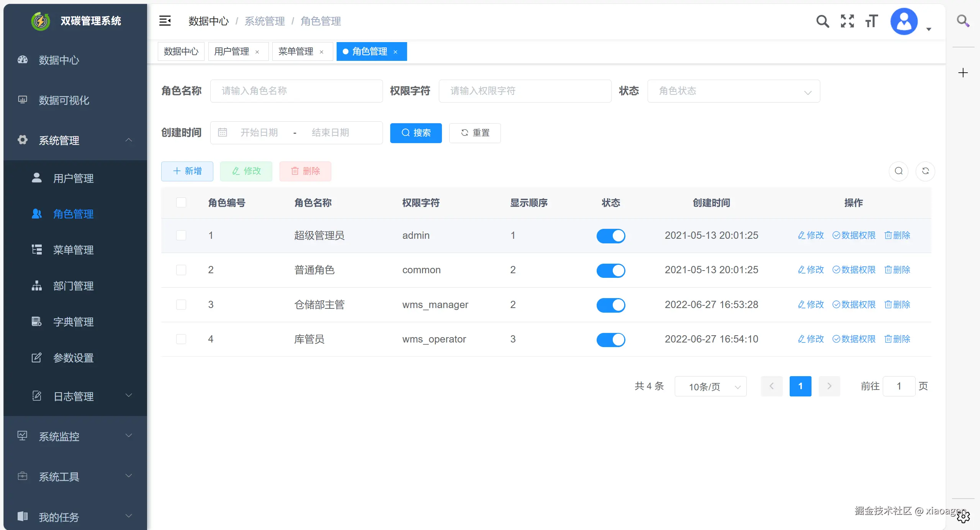The width and height of the screenshot is (980, 530).
Task: Hide the search bar using round search icon
Action: 898,171
